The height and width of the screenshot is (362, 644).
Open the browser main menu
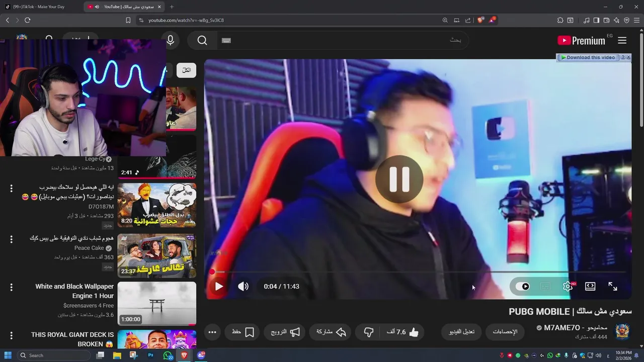click(x=636, y=20)
